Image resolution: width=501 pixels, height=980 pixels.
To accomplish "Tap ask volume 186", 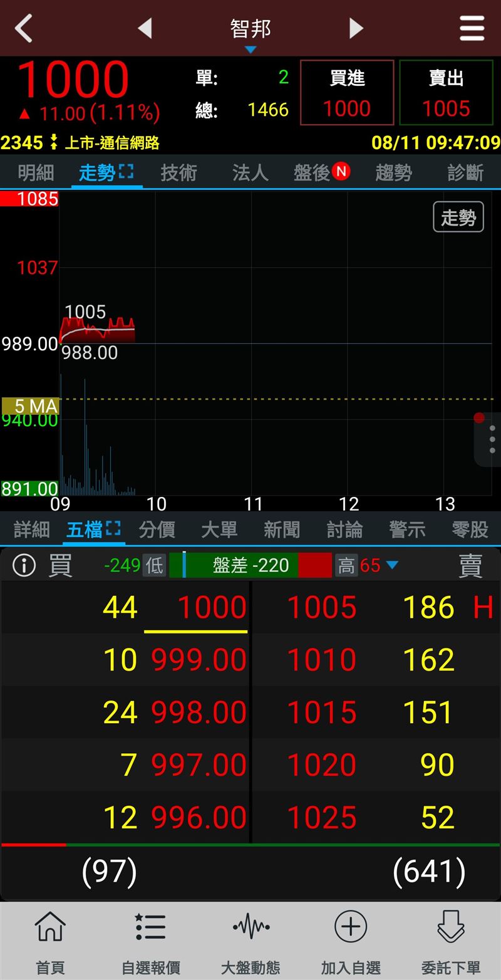I will click(x=428, y=608).
